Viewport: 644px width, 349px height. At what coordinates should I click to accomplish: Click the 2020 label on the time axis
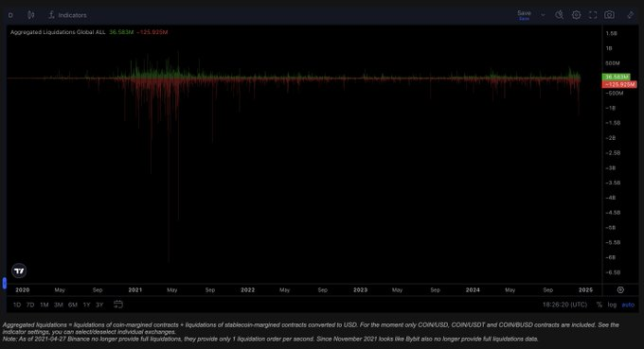[23, 290]
